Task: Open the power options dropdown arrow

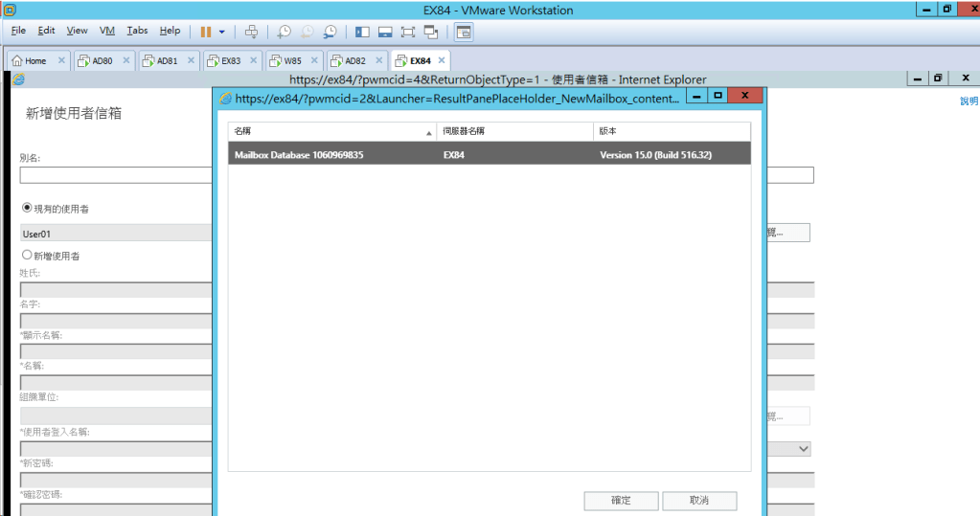Action: [x=222, y=32]
